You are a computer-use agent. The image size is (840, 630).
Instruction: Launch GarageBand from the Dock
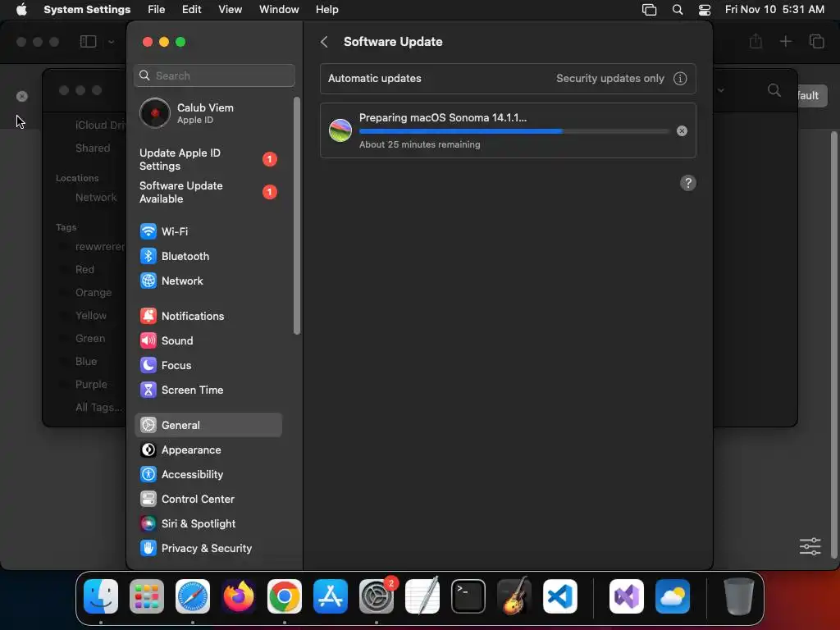(514, 596)
